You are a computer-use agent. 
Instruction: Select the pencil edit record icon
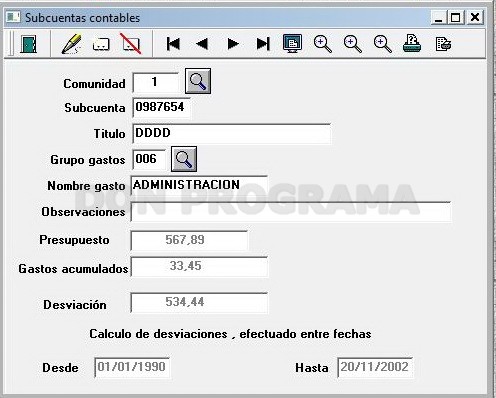71,44
